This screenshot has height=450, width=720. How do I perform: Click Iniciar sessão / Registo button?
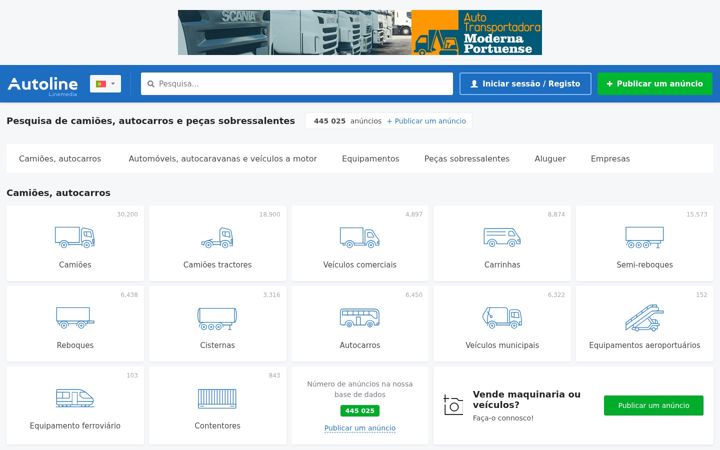(525, 84)
